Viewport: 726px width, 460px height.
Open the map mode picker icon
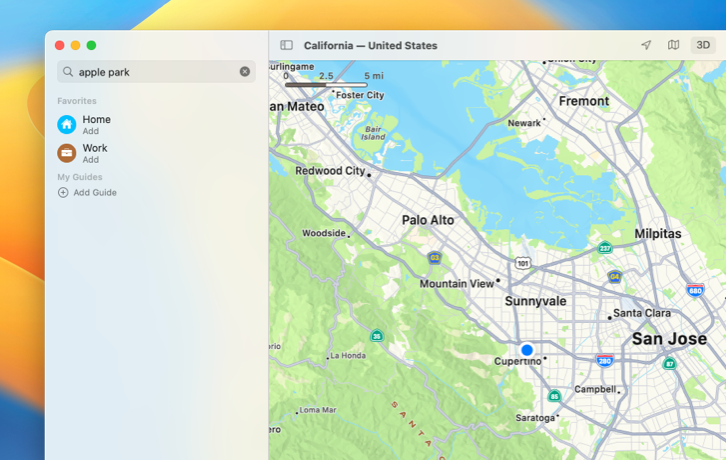coord(673,45)
